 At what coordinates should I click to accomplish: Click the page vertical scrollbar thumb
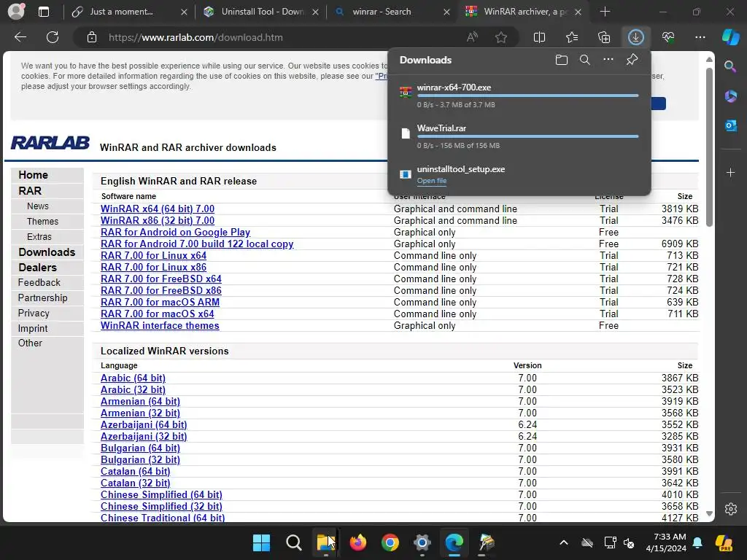(709, 147)
